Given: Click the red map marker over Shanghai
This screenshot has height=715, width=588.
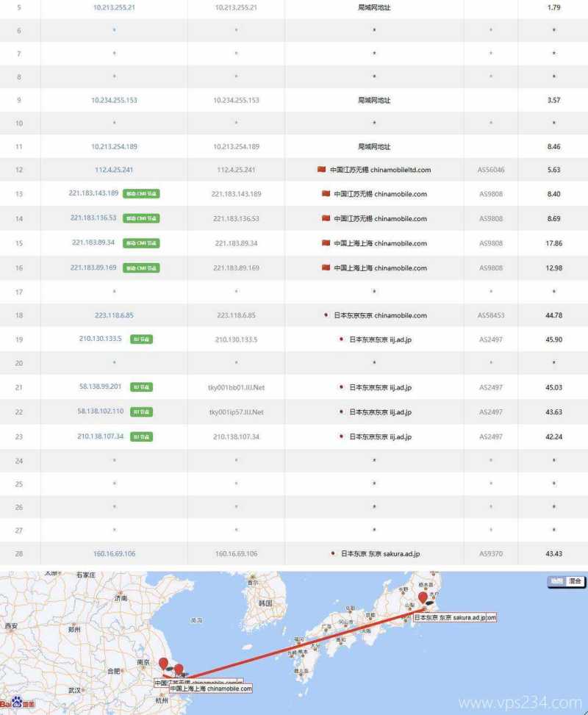Looking at the screenshot, I should point(179,669).
